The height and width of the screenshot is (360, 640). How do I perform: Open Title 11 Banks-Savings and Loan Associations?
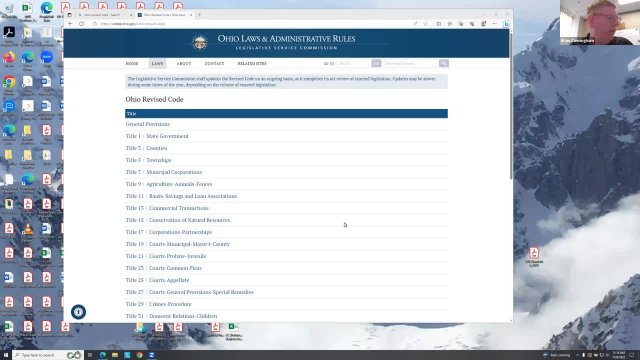(x=181, y=196)
